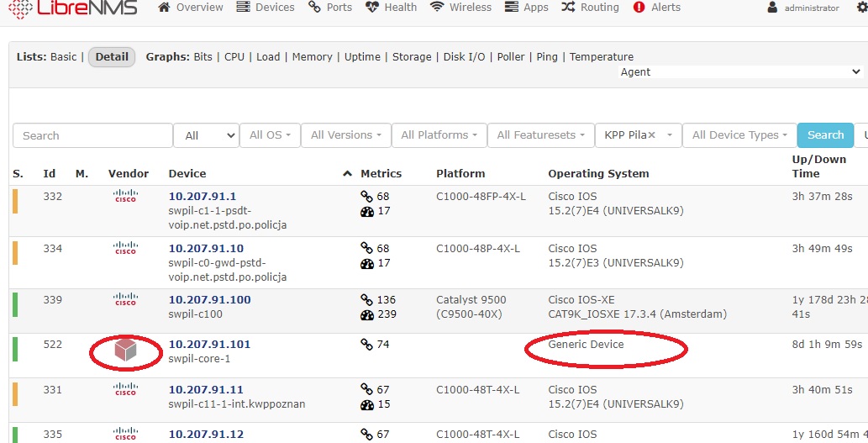Image resolution: width=868 pixels, height=443 pixels.
Task: Show the Temperature graphs
Action: point(601,56)
